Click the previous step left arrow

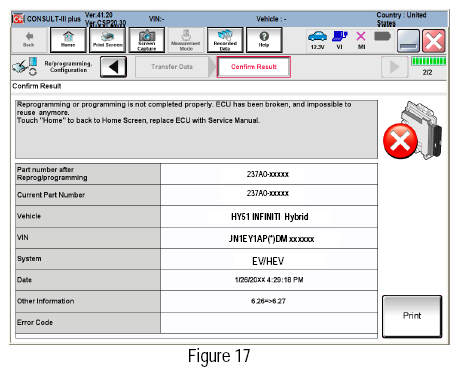(x=113, y=67)
